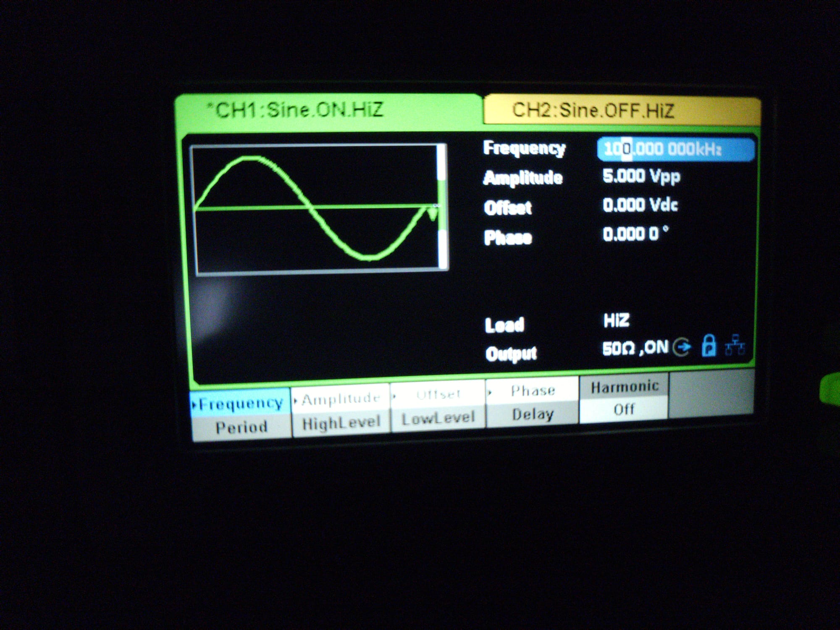The width and height of the screenshot is (840, 630).
Task: Click the sine waveform preview display
Action: (x=315, y=208)
